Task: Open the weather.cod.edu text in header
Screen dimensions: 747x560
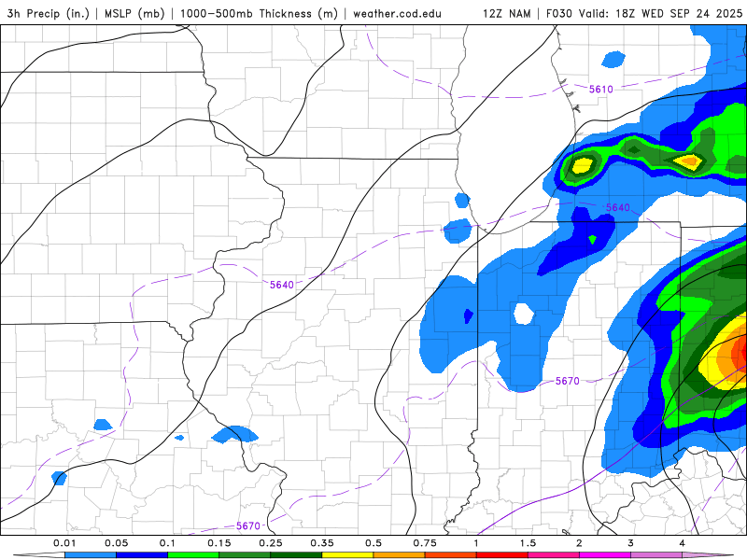Action: point(397,14)
